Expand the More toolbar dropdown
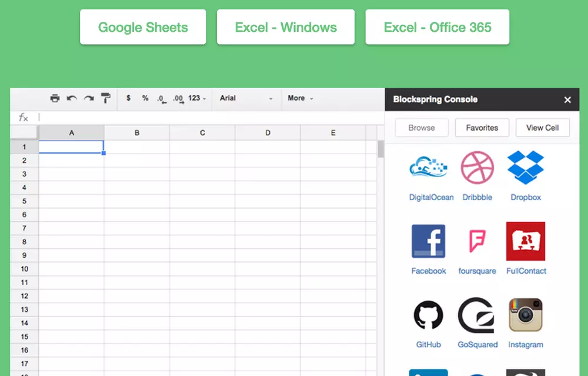The image size is (588, 376). pyautogui.click(x=300, y=98)
